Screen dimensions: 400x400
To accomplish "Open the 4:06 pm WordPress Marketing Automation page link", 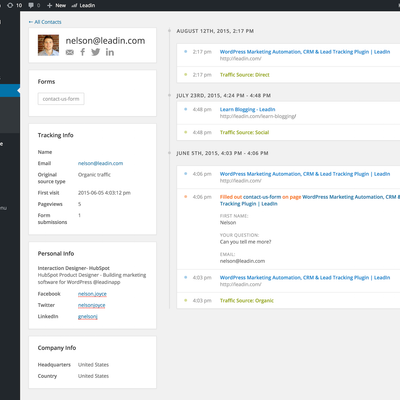I will (305, 174).
